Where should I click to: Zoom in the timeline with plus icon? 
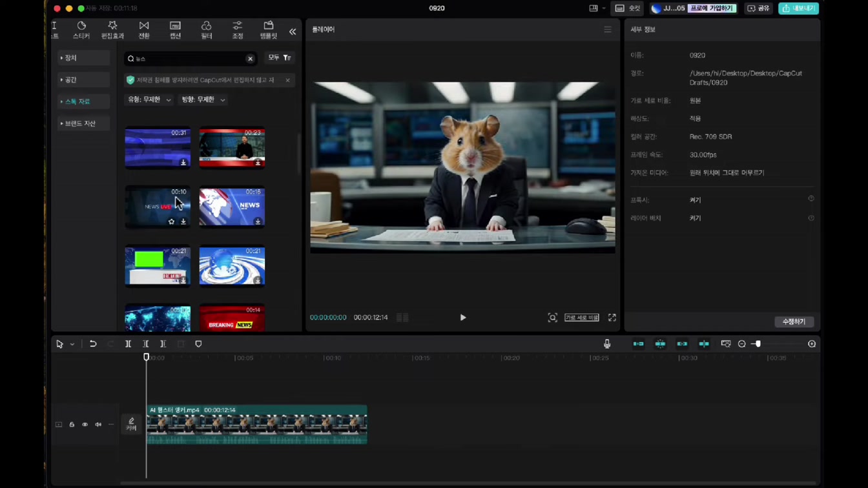pyautogui.click(x=812, y=344)
